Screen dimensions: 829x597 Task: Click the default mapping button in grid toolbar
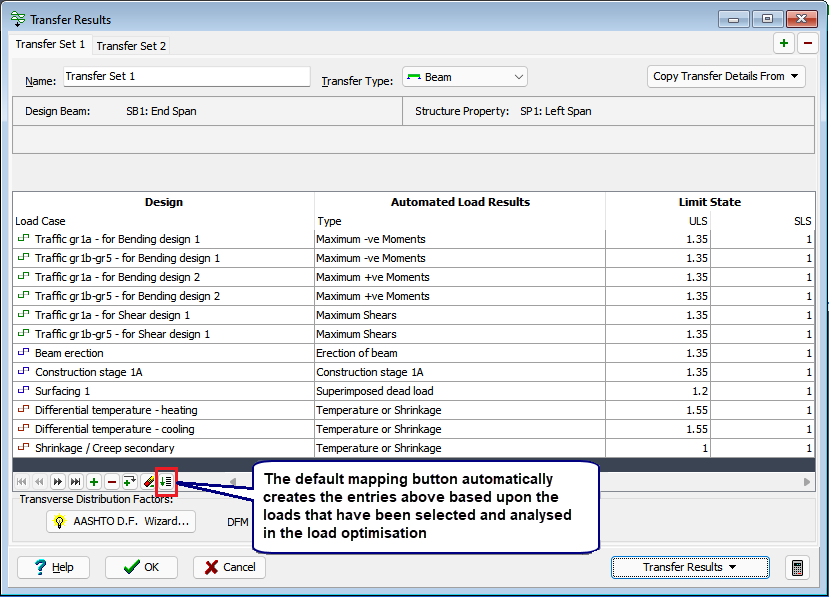tap(166, 481)
